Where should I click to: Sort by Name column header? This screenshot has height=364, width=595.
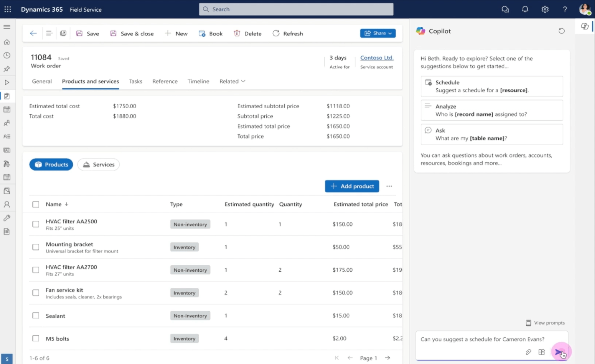(57, 204)
